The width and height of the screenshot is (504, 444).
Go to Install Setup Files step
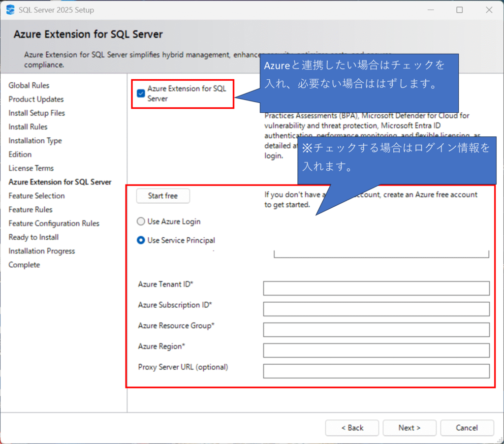pyautogui.click(x=36, y=113)
